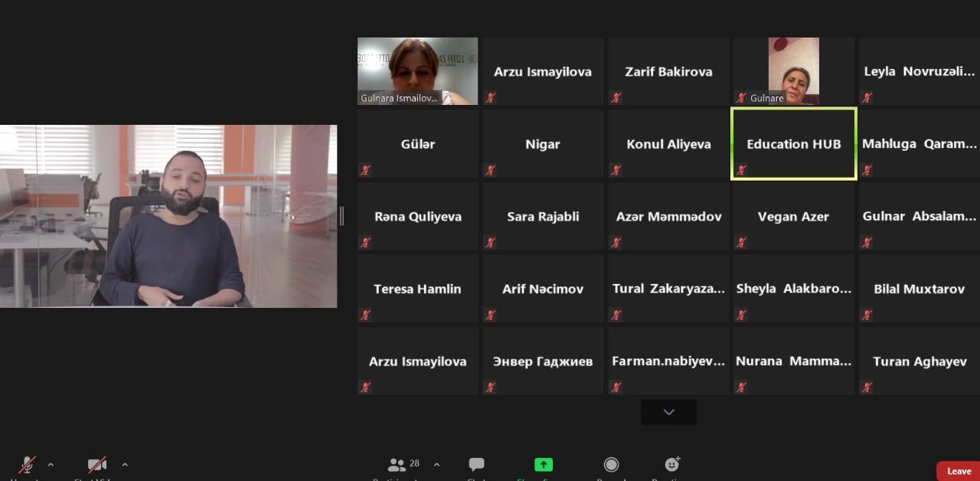
Task: Click the green Share Screen icon
Action: 543,465
